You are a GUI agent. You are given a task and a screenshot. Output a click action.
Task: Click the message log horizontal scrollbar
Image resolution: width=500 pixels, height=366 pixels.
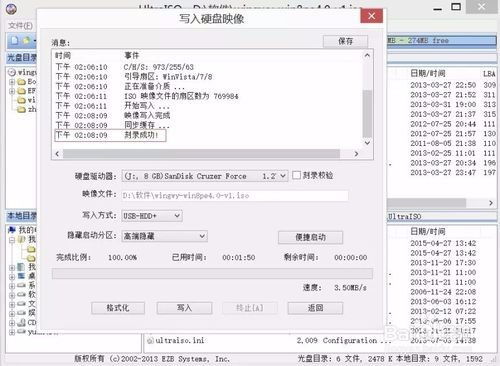(x=207, y=154)
